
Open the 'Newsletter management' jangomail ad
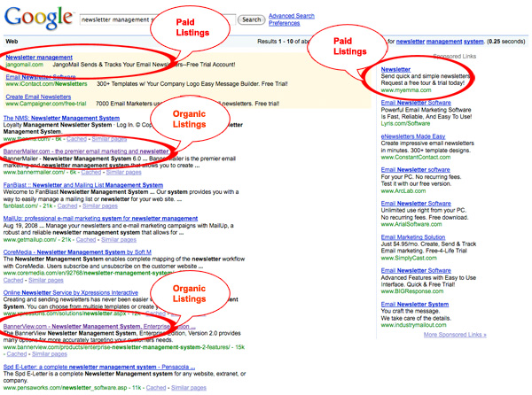click(x=39, y=58)
